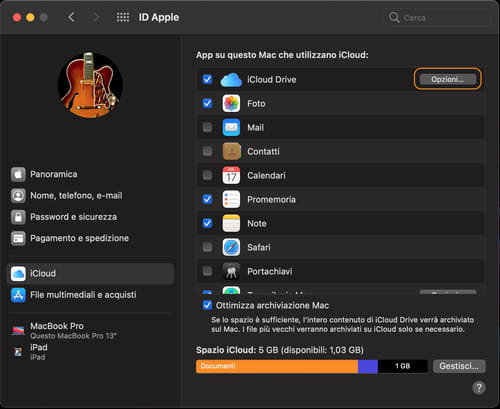Click the Pagamento e spedizione card icon
Viewport: 500px width, 409px height.
[x=18, y=238]
